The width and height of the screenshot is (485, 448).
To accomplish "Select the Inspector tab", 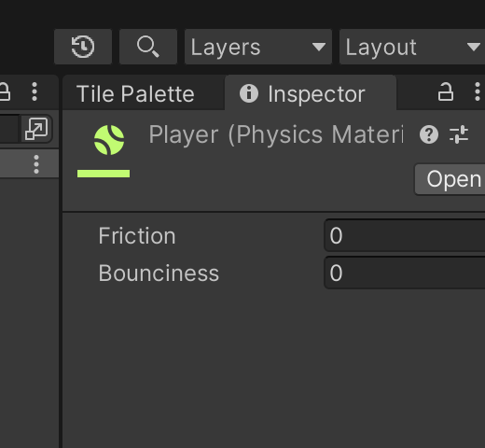I will tap(311, 93).
